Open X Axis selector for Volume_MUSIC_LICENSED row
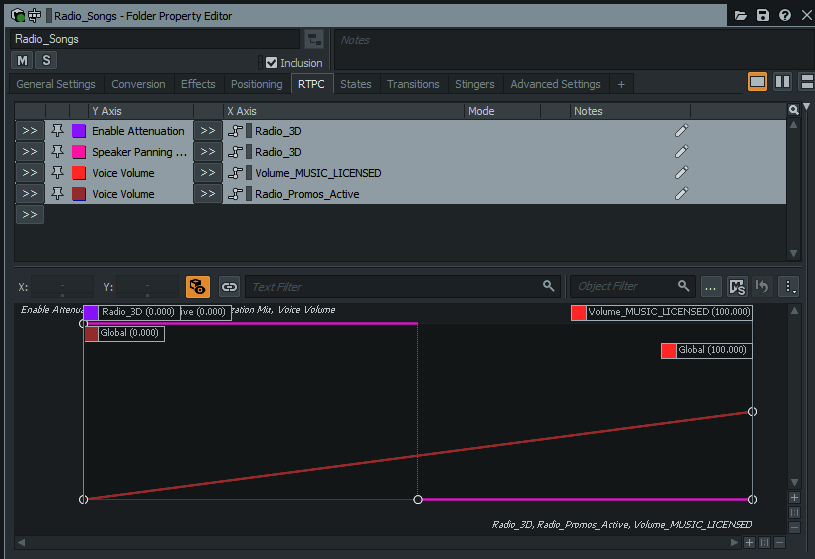This screenshot has height=559, width=815. [208, 173]
